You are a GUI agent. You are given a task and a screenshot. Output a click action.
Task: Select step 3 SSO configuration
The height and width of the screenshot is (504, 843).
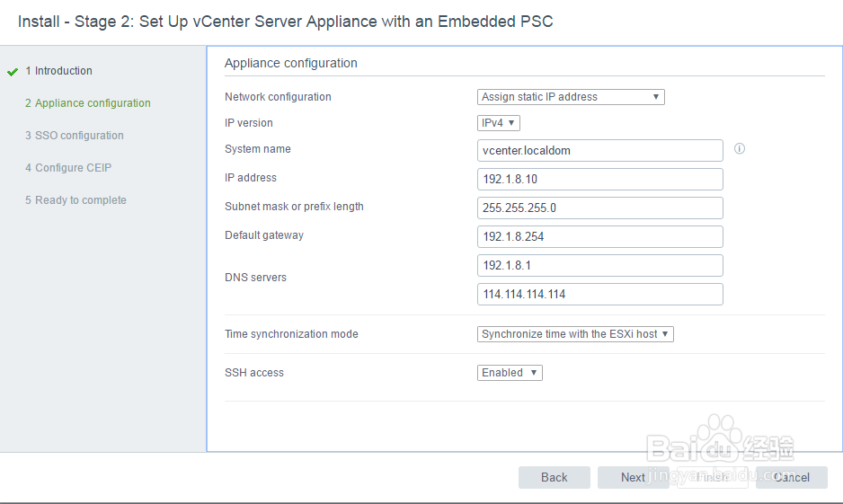75,136
